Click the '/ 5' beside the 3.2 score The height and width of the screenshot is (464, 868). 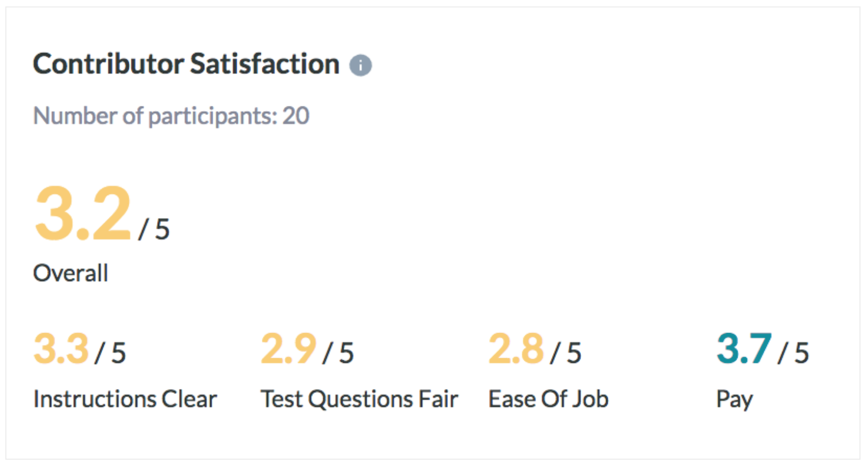coord(154,229)
